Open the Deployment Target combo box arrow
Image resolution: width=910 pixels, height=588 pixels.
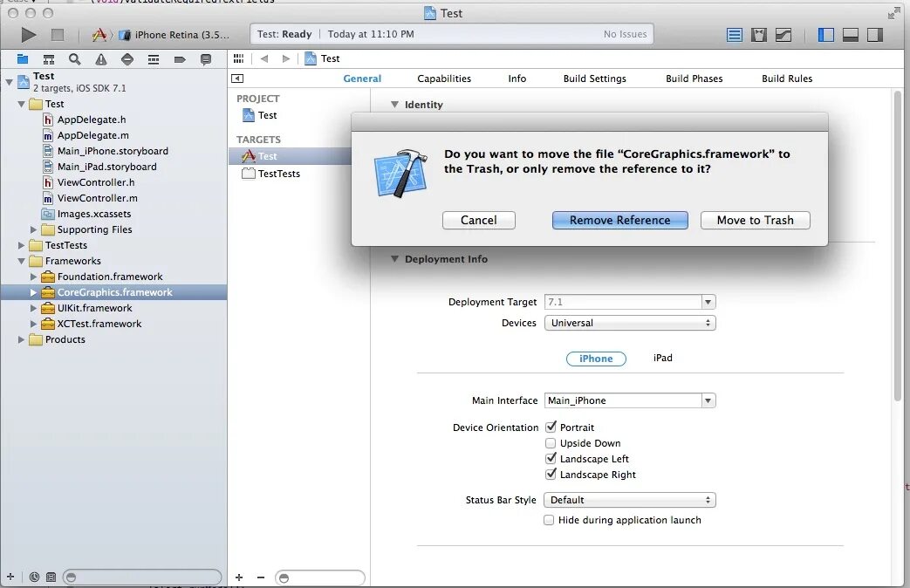708,302
